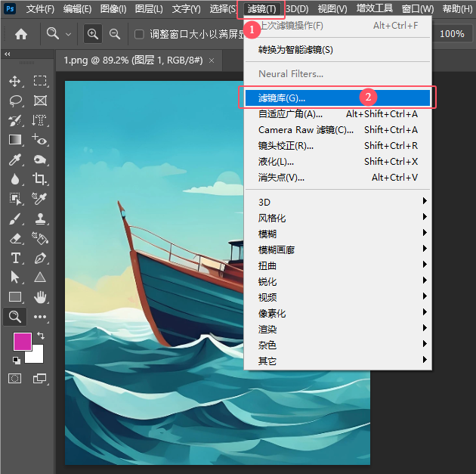Expand the 锐化 submenu

(x=338, y=281)
